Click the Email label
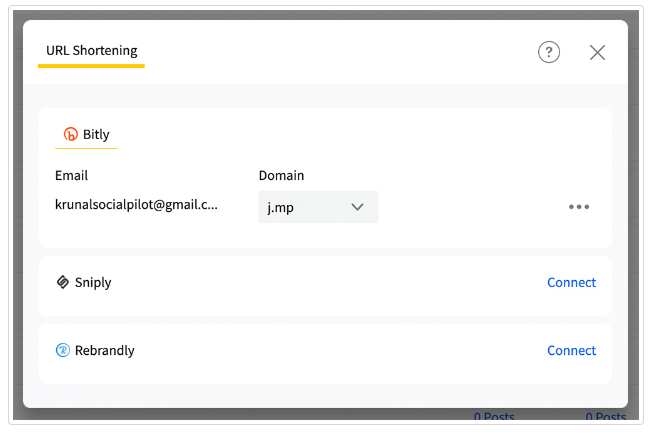 (71, 176)
